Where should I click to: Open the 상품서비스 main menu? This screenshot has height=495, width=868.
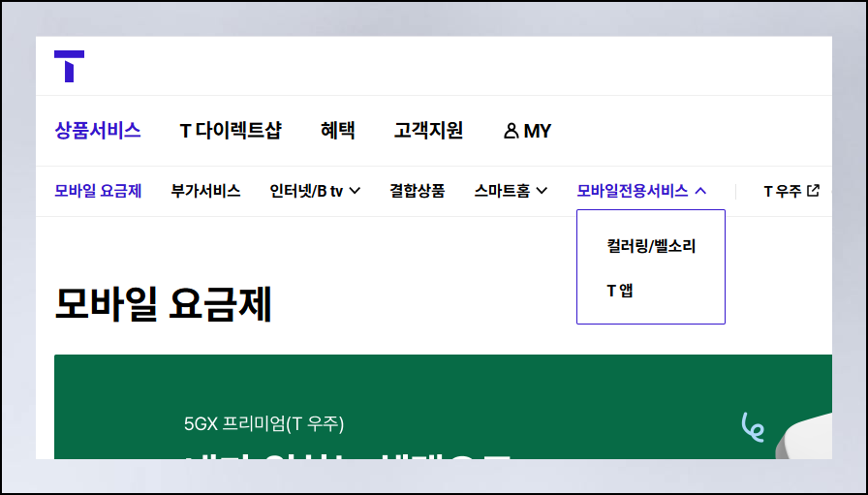point(98,131)
